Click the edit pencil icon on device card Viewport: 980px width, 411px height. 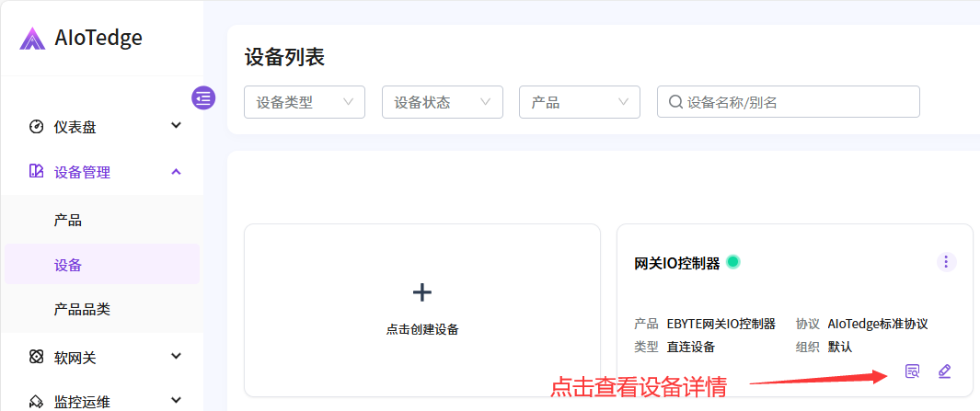point(944,371)
